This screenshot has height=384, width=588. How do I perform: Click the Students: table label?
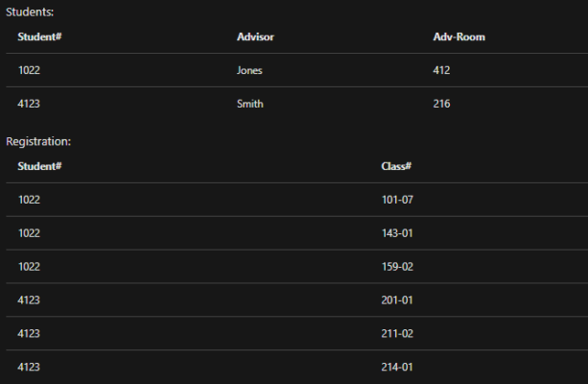coord(30,12)
